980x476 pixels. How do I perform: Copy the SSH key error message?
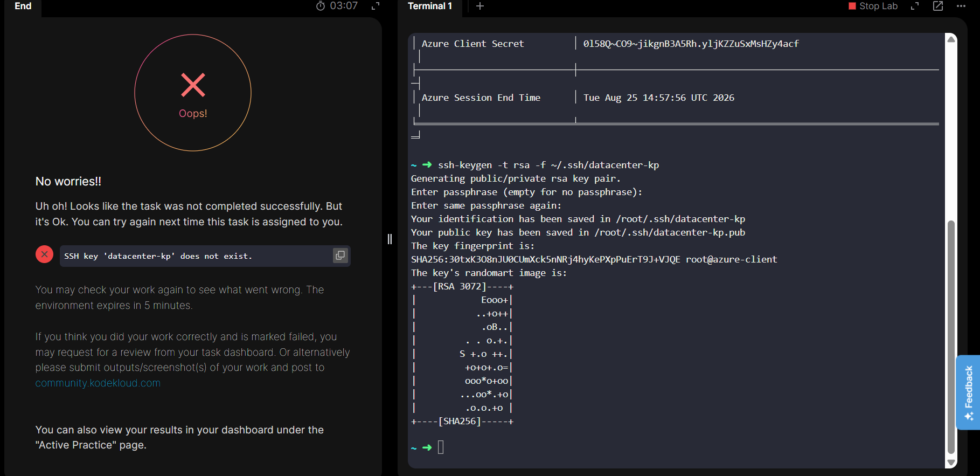pos(340,256)
